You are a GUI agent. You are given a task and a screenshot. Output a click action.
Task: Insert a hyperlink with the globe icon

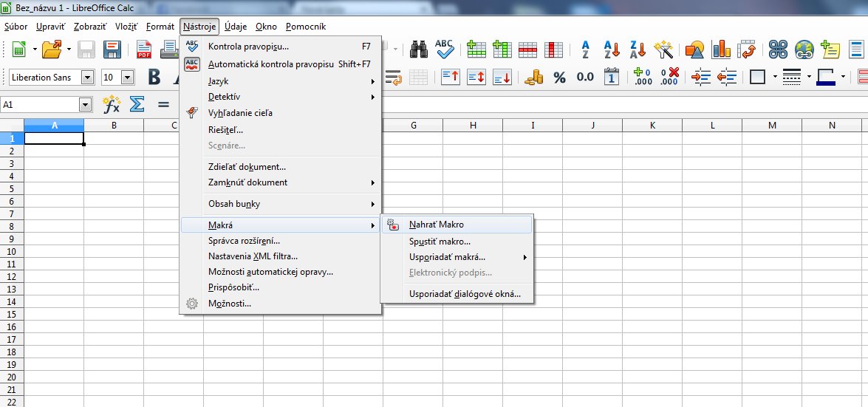(804, 49)
